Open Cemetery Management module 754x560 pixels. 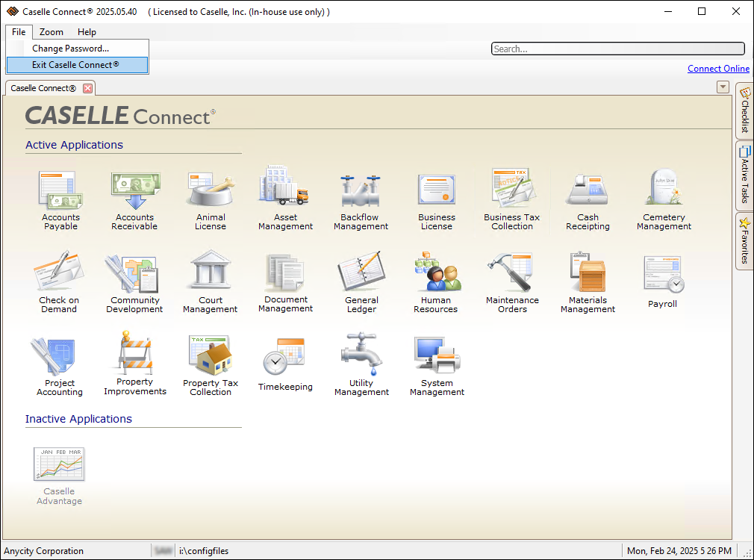(664, 199)
